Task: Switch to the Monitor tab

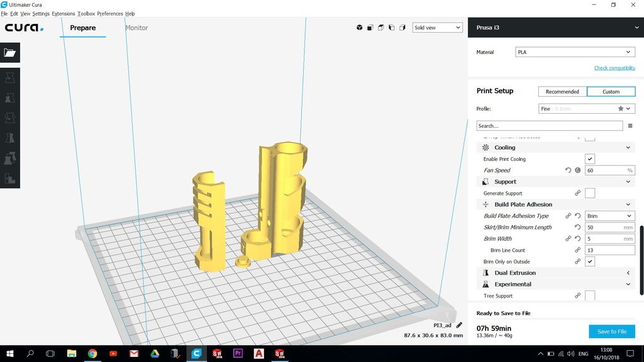Action: click(136, 28)
